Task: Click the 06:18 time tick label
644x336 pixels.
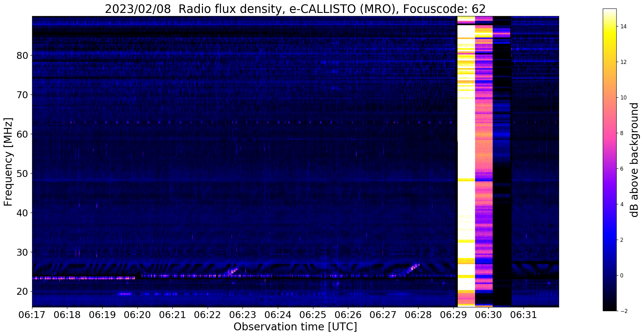Action: pos(67,314)
